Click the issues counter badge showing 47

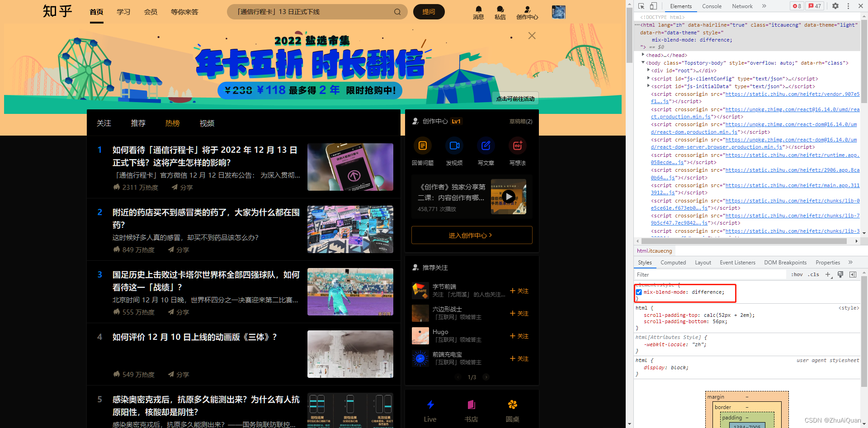point(815,6)
